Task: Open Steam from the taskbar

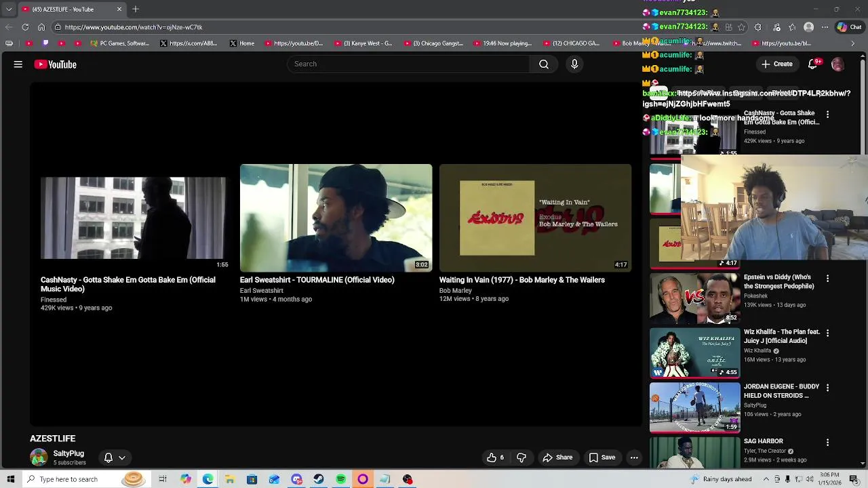Action: pyautogui.click(x=319, y=479)
